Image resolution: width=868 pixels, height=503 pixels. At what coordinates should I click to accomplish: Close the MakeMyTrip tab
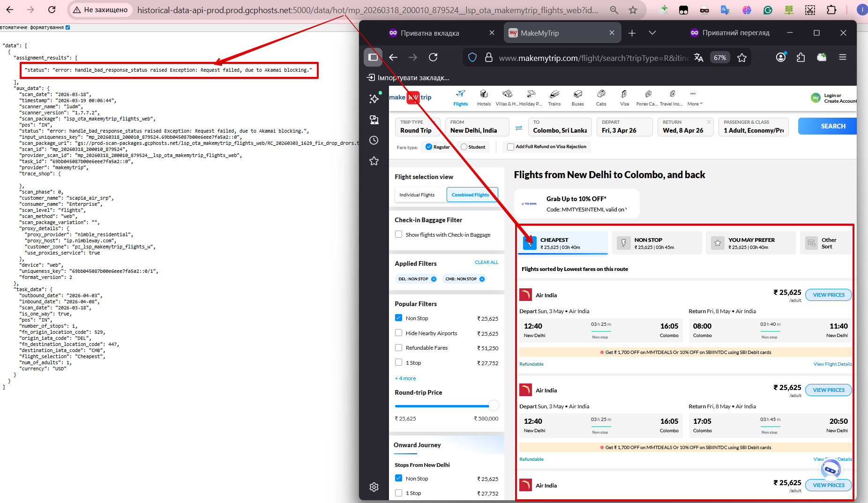[x=612, y=33]
